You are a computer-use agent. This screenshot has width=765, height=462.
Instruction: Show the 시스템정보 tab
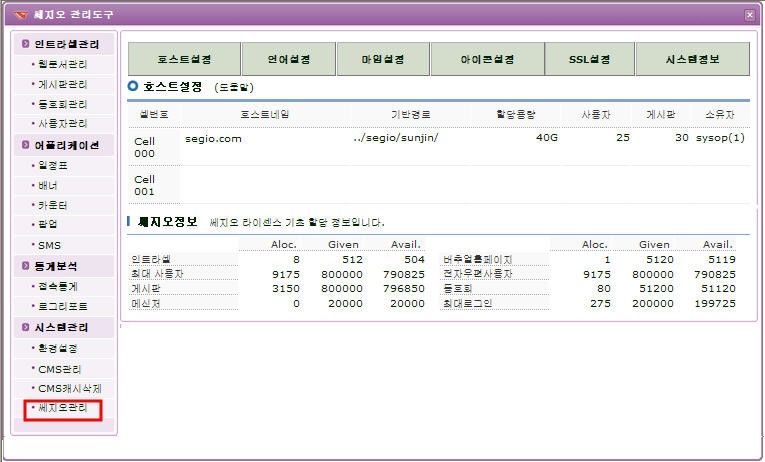point(691,60)
